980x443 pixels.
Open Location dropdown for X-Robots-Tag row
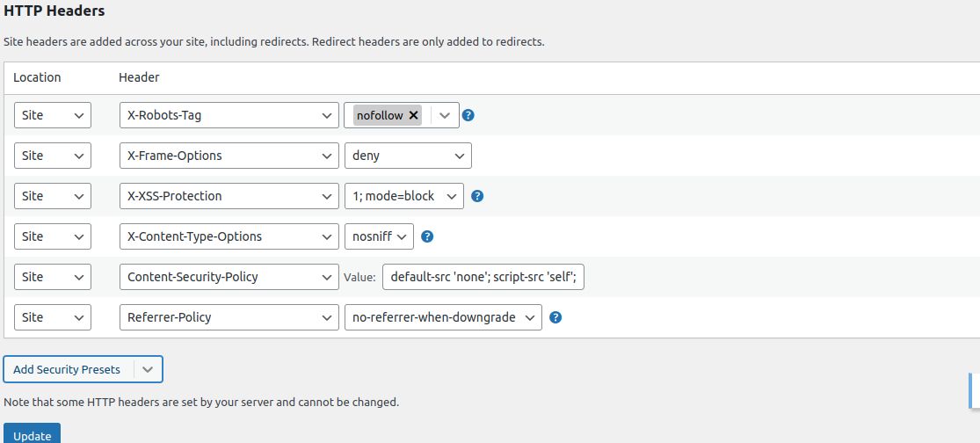53,115
